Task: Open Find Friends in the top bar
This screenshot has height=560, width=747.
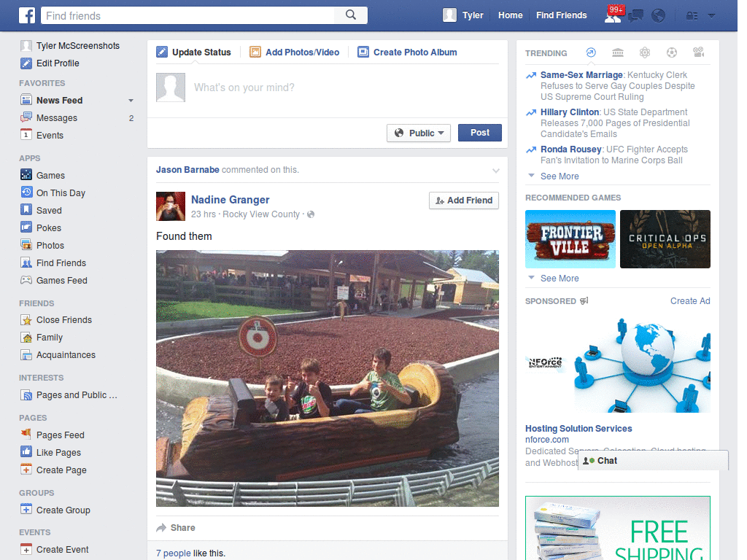Action: (x=561, y=15)
